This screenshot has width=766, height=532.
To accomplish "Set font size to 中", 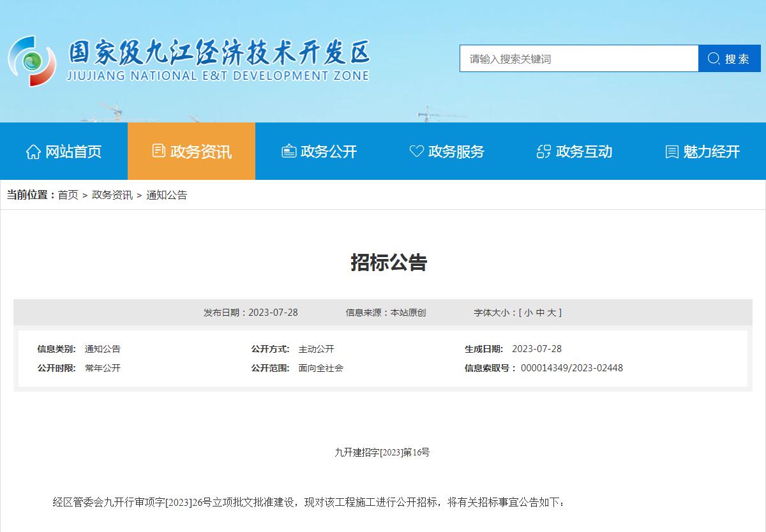I will tap(540, 313).
